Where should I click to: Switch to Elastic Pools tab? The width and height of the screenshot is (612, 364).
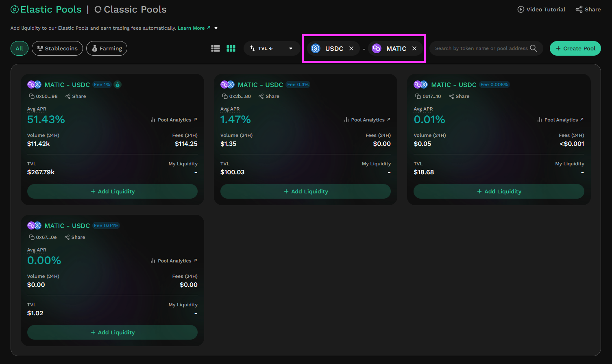tap(46, 9)
